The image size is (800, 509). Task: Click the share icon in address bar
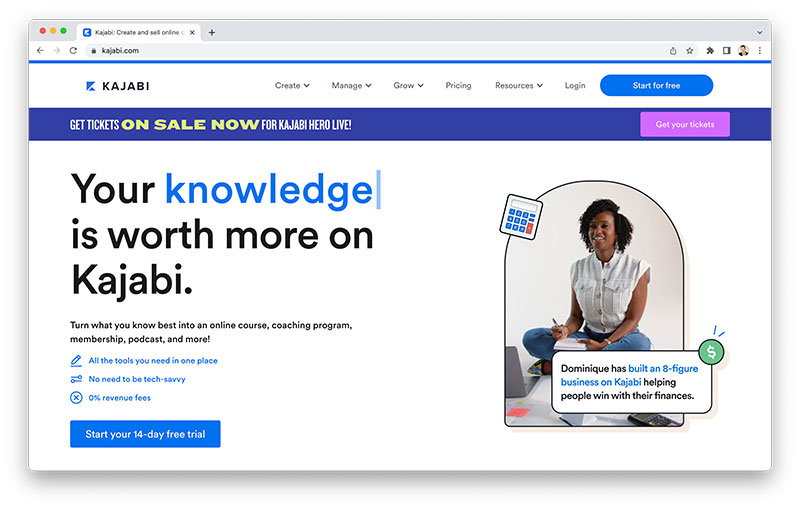tap(673, 50)
